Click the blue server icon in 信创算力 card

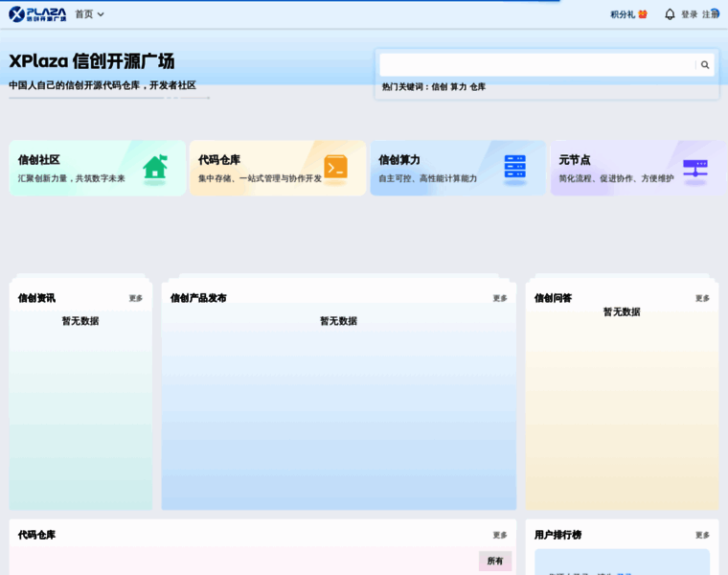point(515,167)
